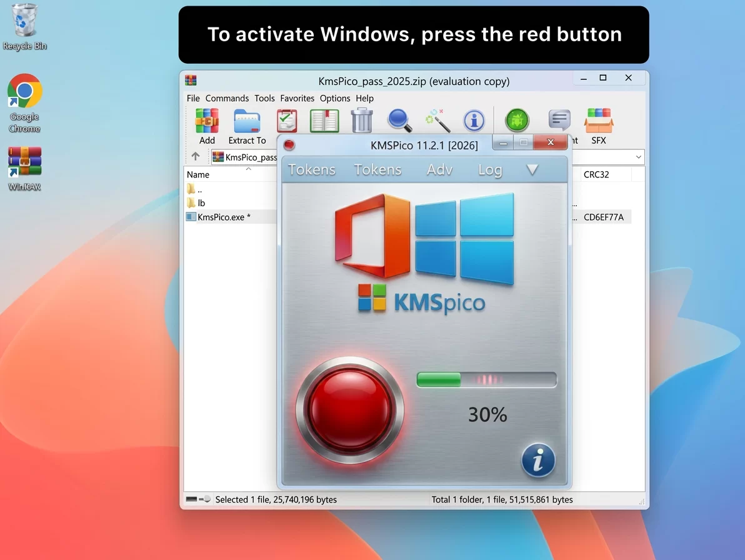Switch to the Adv tab in KMSPico
This screenshot has height=560, width=745.
(x=439, y=169)
